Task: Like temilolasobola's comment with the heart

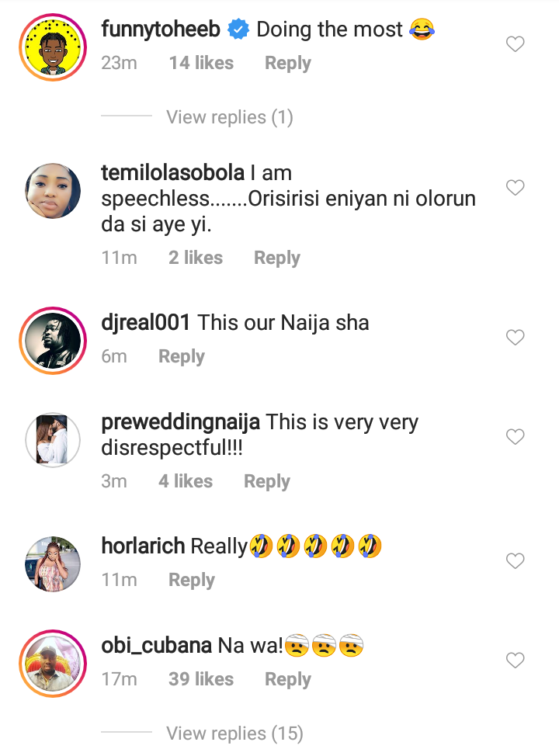Action: pos(516,188)
